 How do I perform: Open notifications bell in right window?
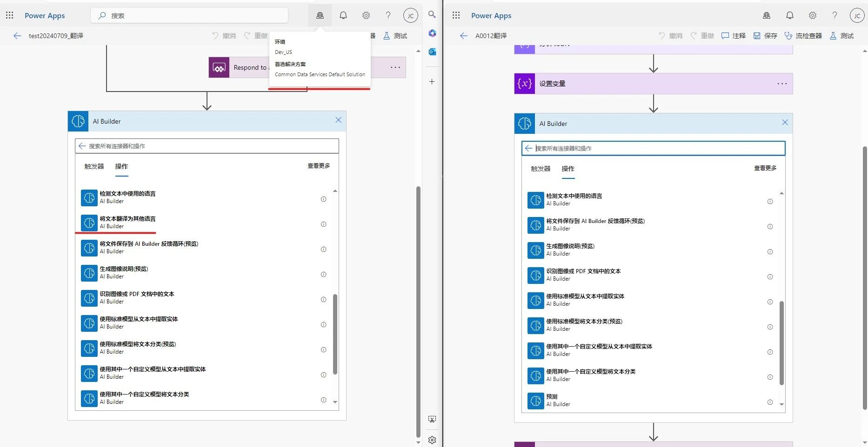tap(789, 15)
